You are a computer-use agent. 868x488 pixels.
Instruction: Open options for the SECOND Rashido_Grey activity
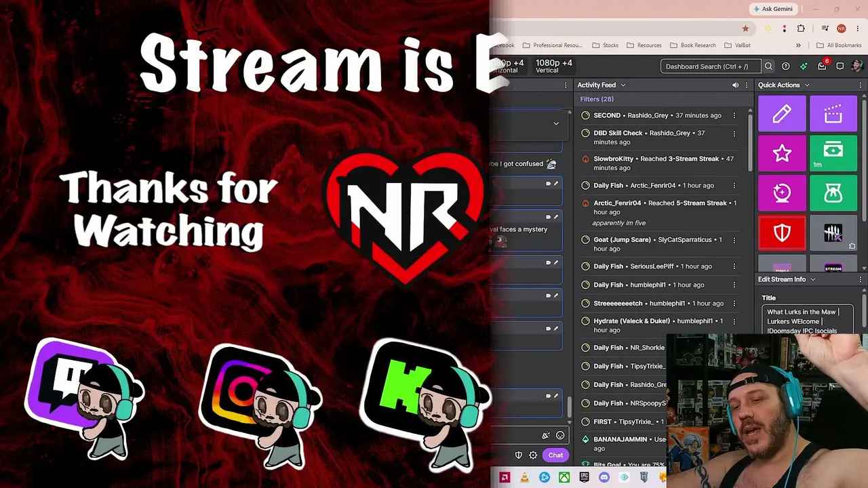click(x=734, y=115)
